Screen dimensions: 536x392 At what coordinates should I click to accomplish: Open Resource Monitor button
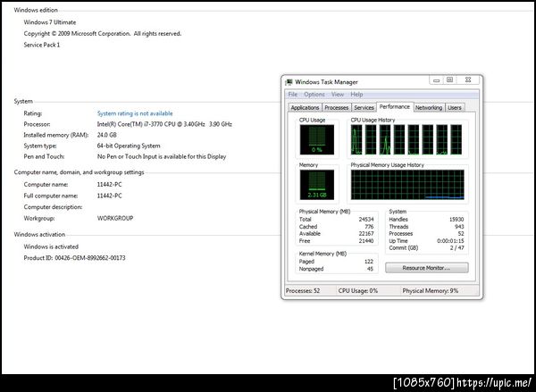click(427, 268)
